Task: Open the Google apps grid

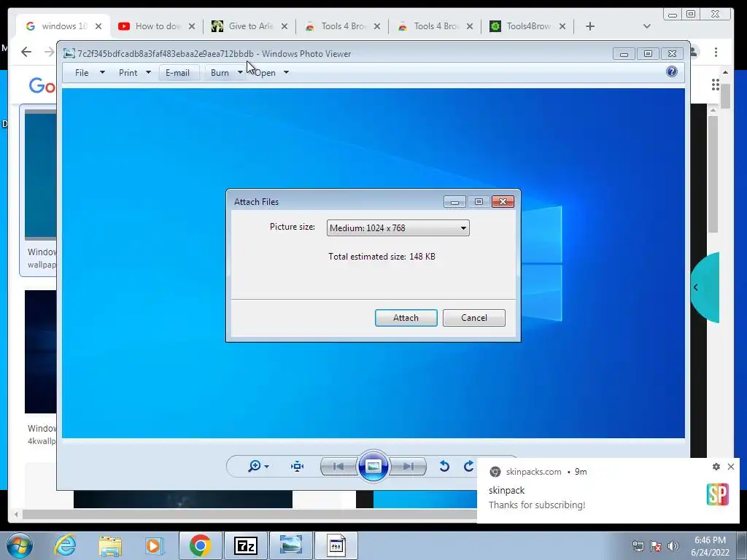Action: coord(716,85)
